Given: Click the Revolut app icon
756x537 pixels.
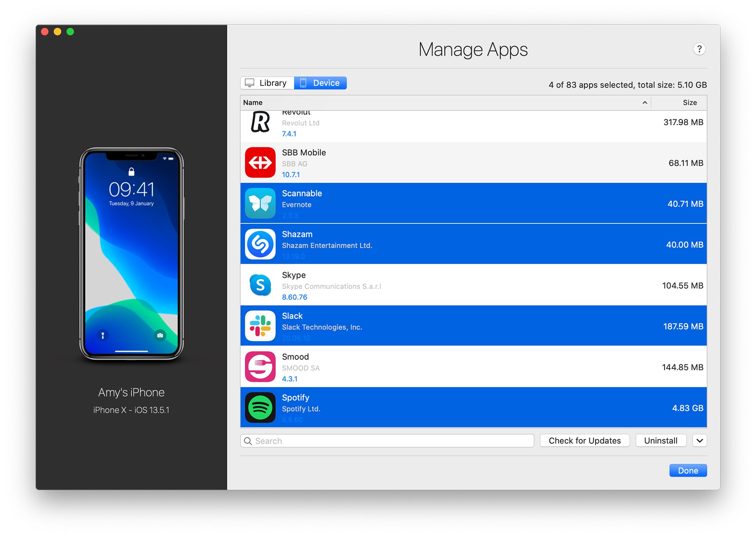Looking at the screenshot, I should click(260, 122).
